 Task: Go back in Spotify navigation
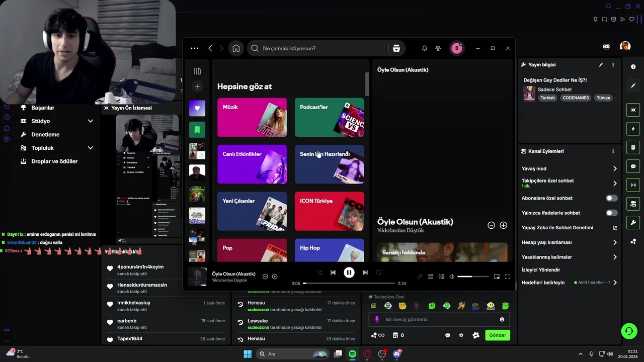(x=210, y=48)
